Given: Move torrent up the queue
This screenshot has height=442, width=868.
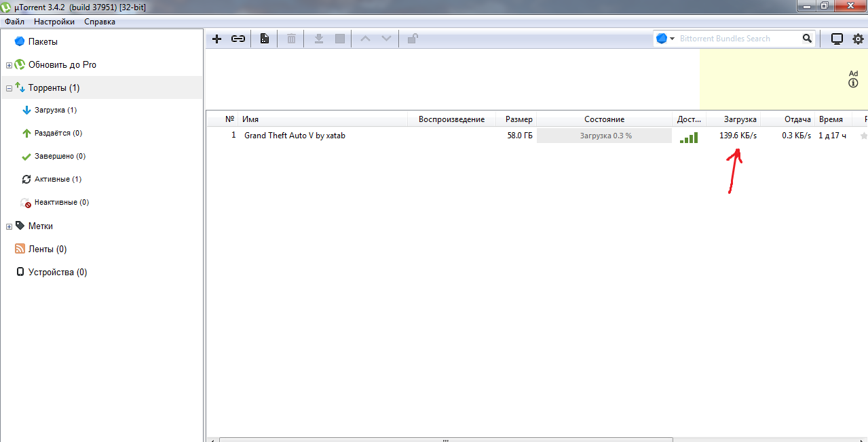Looking at the screenshot, I should [365, 39].
